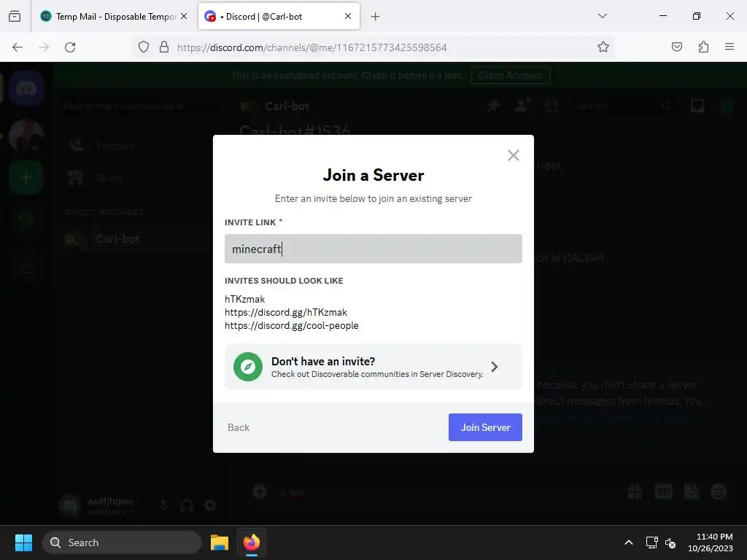747x560 pixels.
Task: Switch to the Discord Carl-bot tab
Action: [279, 16]
